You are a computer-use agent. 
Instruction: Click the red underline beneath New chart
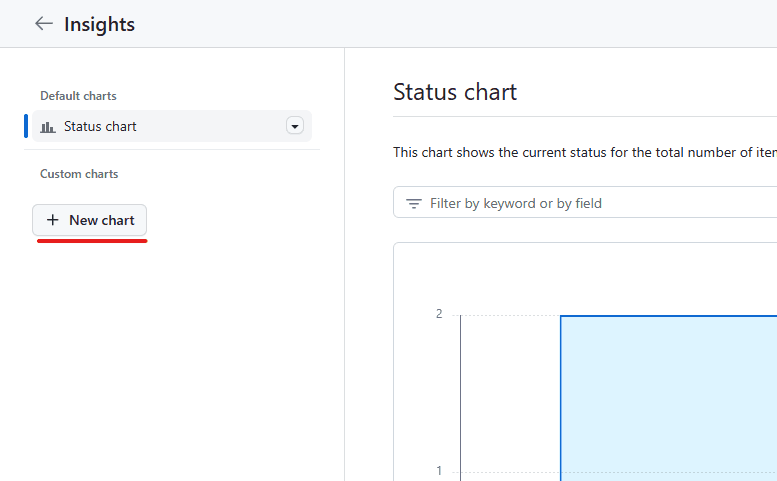point(92,241)
